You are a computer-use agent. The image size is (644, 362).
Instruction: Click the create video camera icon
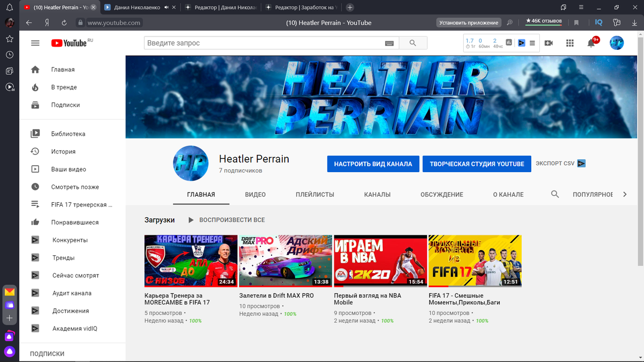pos(548,43)
